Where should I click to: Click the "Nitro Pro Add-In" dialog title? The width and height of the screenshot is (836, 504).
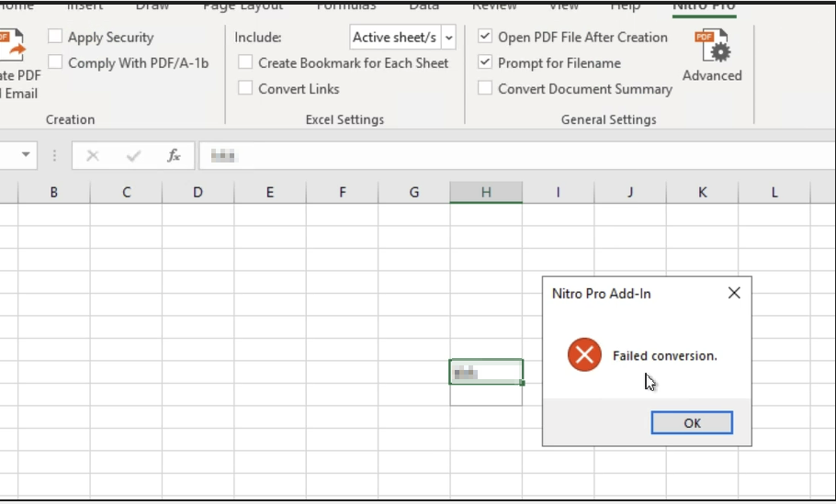(x=601, y=294)
